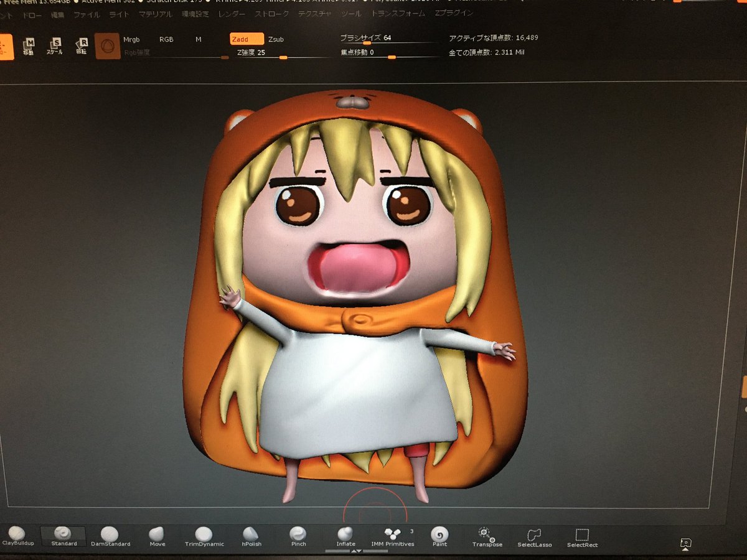Viewport: 747px width, 560px height.
Task: Open the マテリアル (Material) menu
Action: click(155, 14)
